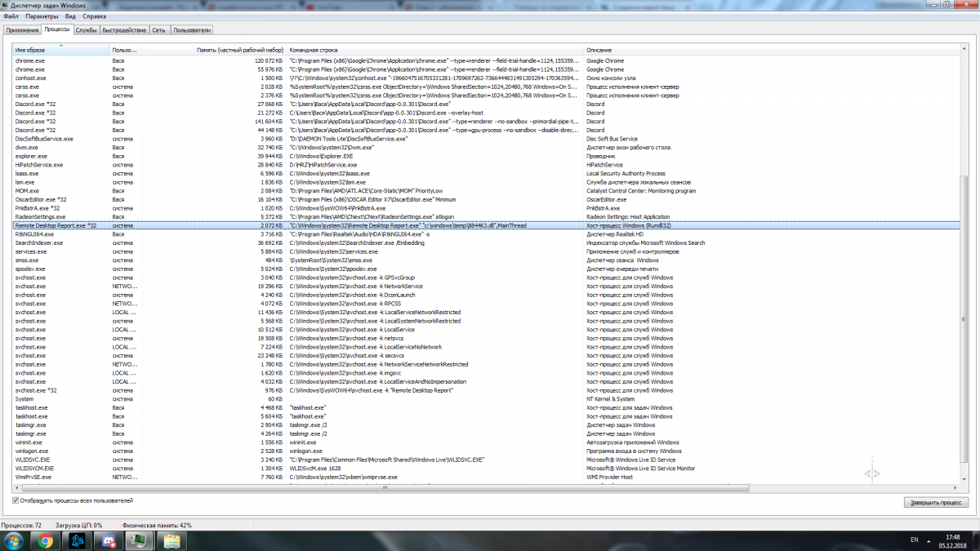Open the Параметры menu
980x551 pixels.
point(42,16)
